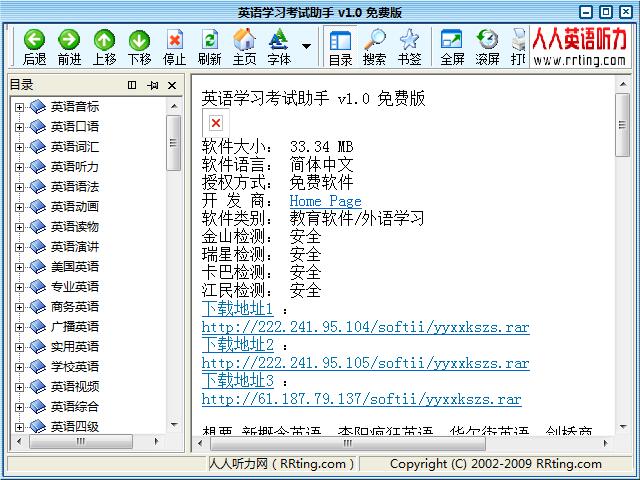
Task: Pin the 目录 panel with pushpin
Action: pyautogui.click(x=153, y=85)
